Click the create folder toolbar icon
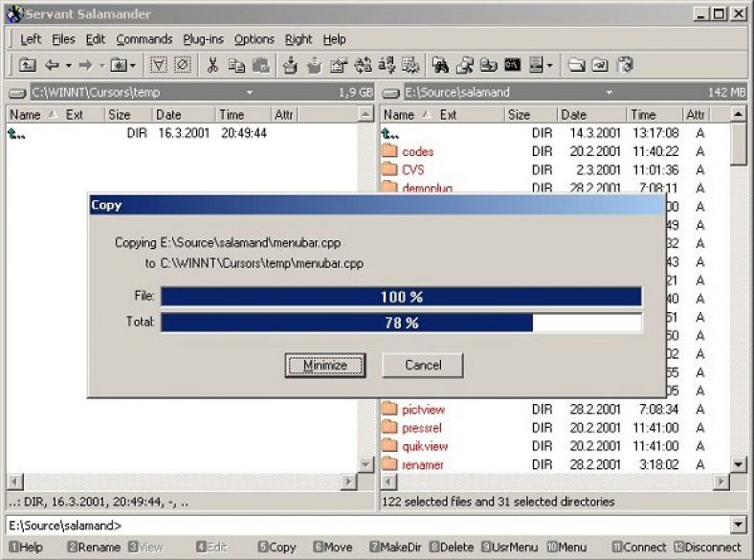The width and height of the screenshot is (754, 560). click(x=576, y=65)
